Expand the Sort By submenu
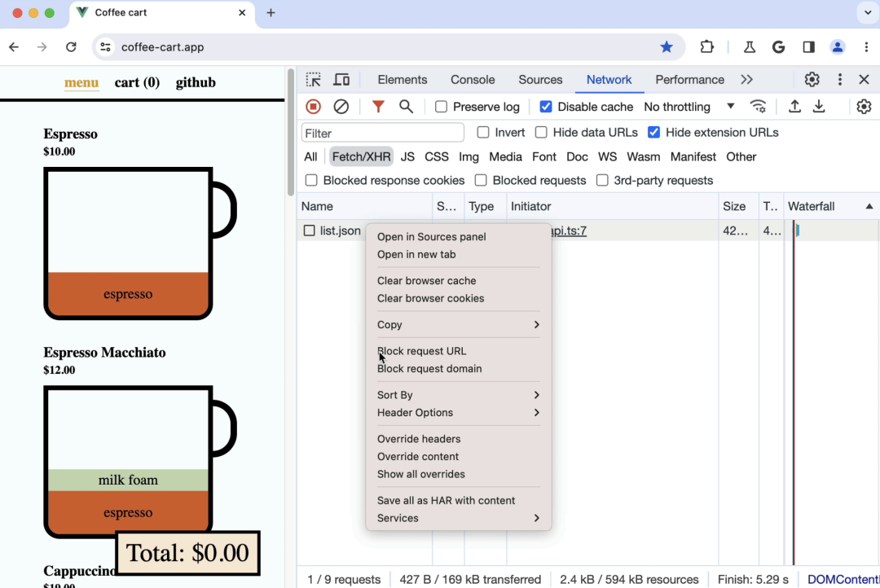Screen dimensions: 880x588 [458, 395]
